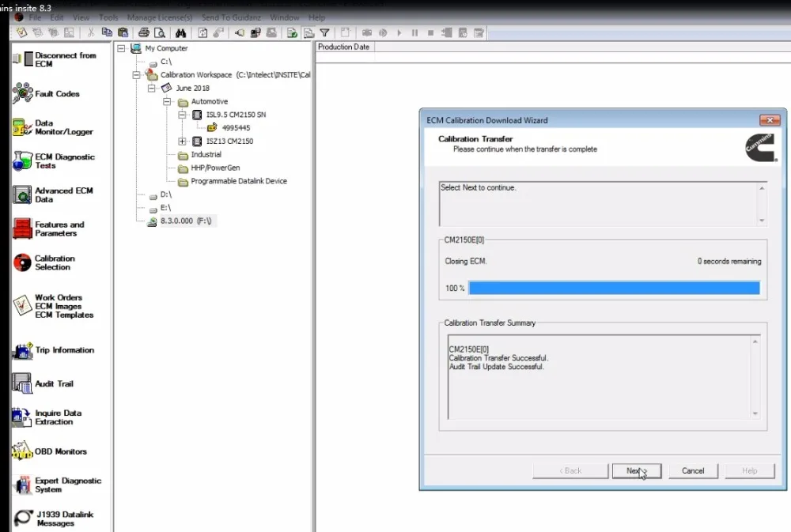Click '0 seconds remaining' text

tap(729, 261)
